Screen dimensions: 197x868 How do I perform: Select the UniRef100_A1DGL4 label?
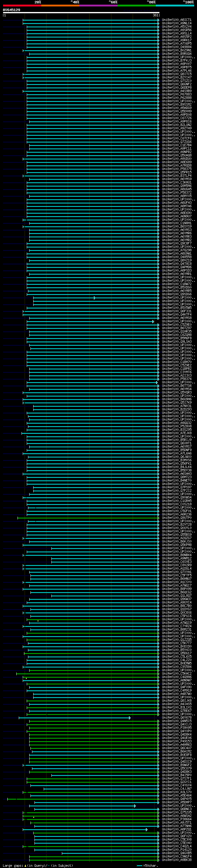click(x=177, y=568)
